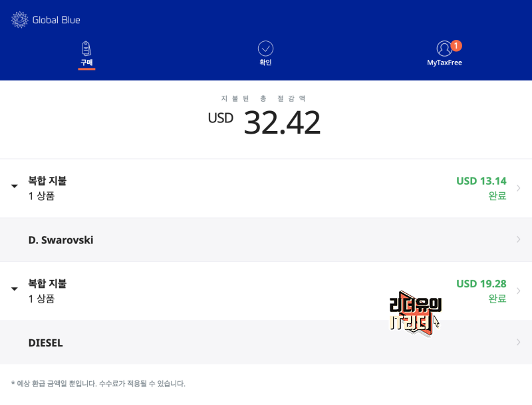Screen dimensions: 532x405
Task: Open the MyTaxFree profile icon
Action: [444, 49]
